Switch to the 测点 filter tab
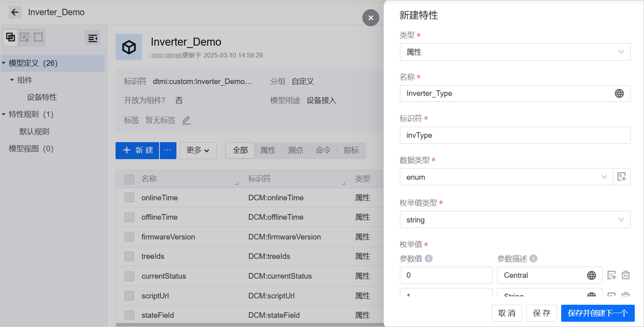 click(295, 150)
